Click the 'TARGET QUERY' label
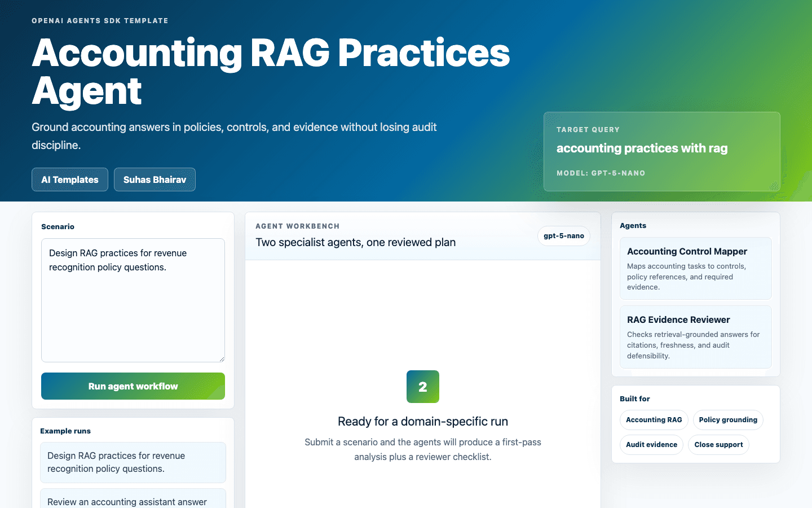The width and height of the screenshot is (812, 508). [x=588, y=130]
